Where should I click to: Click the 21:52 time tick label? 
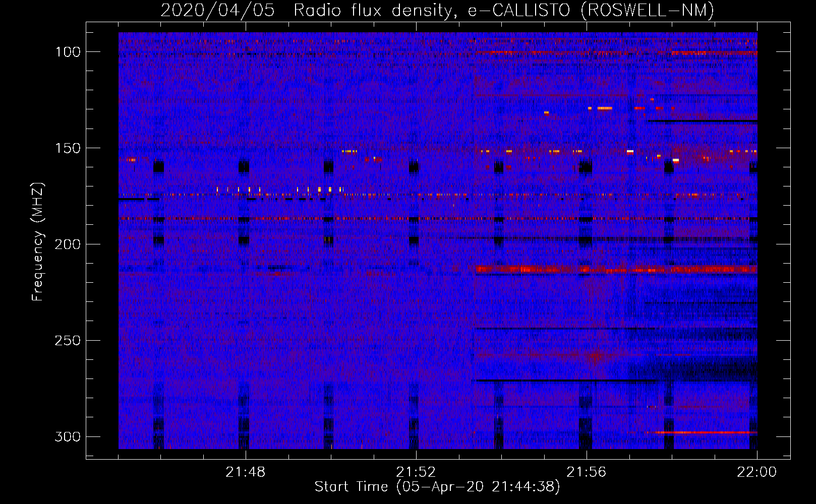point(416,472)
